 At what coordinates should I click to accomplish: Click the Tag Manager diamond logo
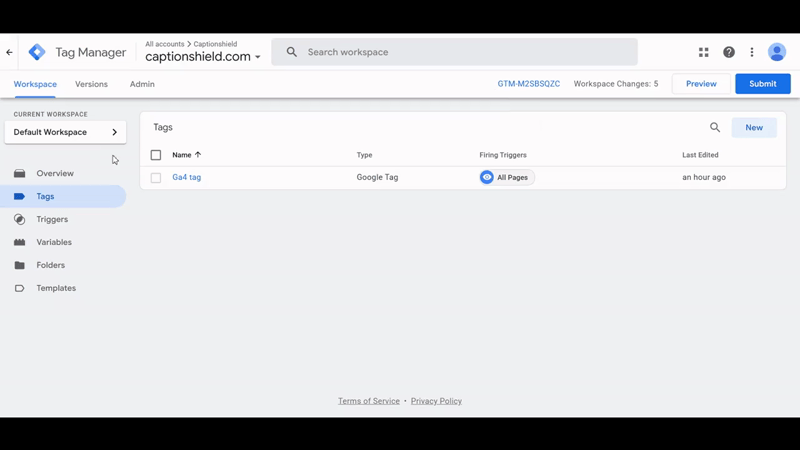37,52
